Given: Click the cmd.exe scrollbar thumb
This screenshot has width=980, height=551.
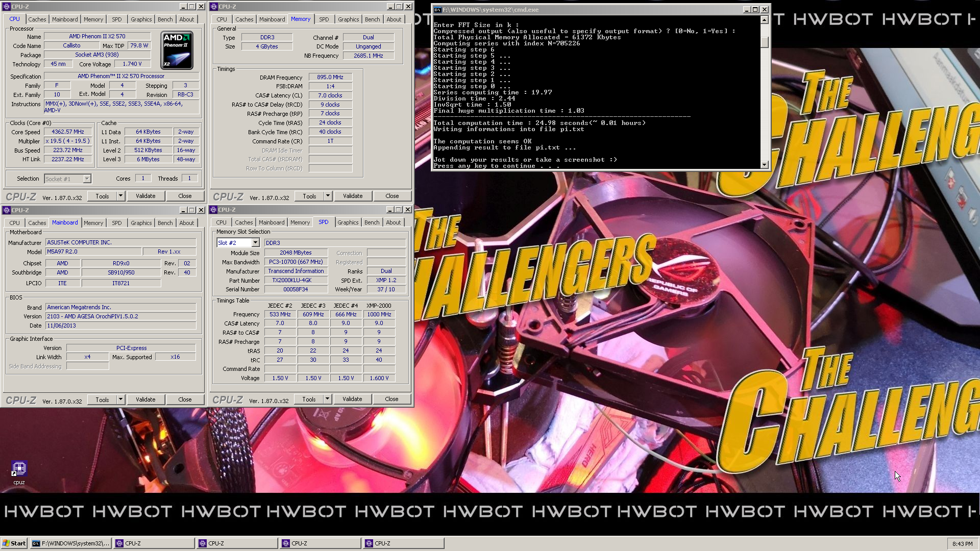Looking at the screenshot, I should (x=764, y=42).
